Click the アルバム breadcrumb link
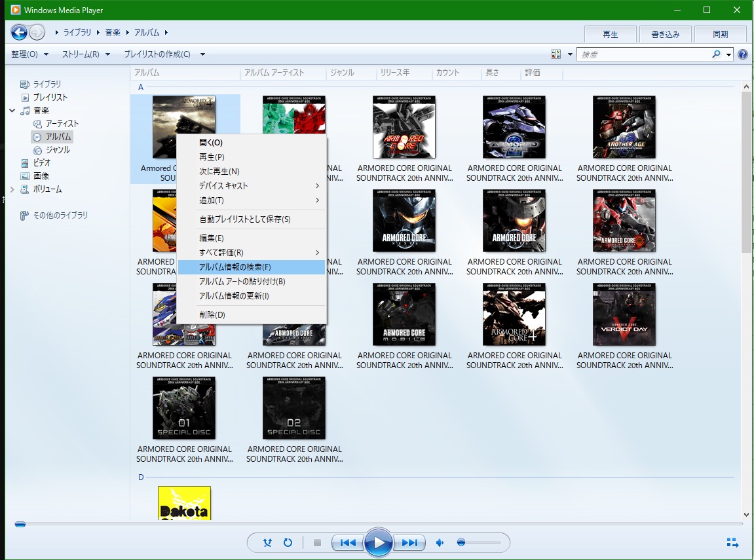This screenshot has width=754, height=560. pyautogui.click(x=147, y=32)
